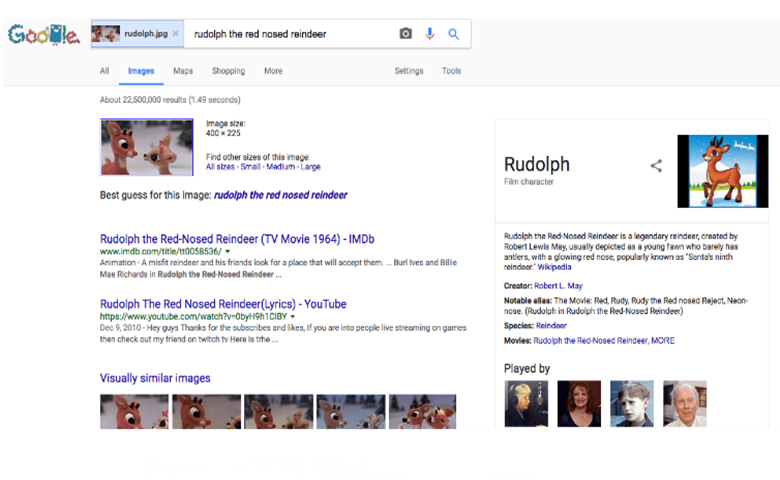Expand the imdb.com URL dropdown arrow
This screenshot has width=780, height=480.
point(228,252)
